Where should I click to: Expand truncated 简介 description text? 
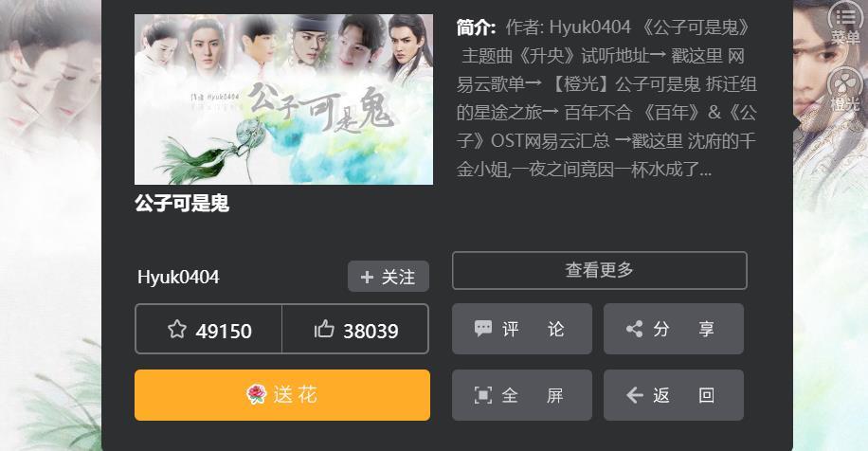click(606, 98)
